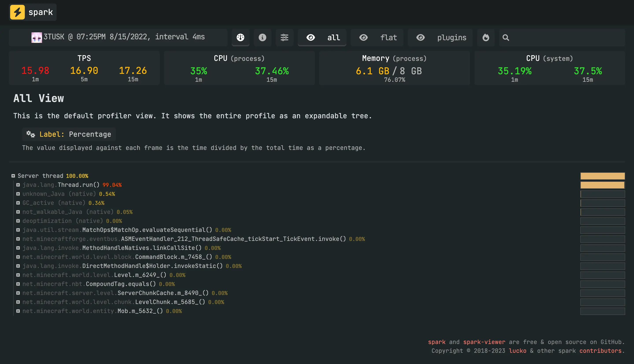Click the Thread.run() percentage bar
Viewport: 634px width, 364px height.
point(602,185)
